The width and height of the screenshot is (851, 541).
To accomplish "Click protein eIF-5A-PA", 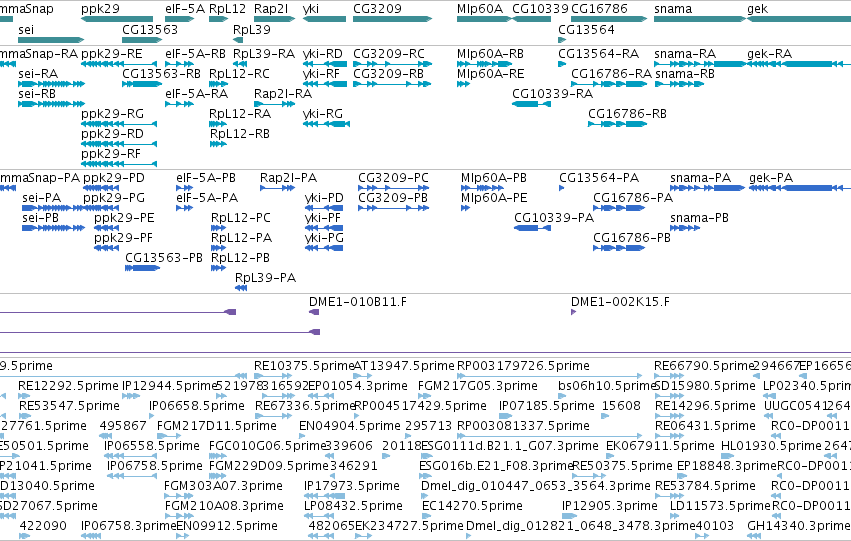I will [207, 198].
